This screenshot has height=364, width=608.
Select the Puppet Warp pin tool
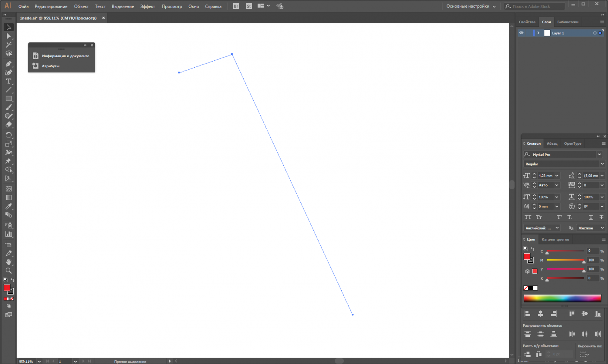(x=9, y=161)
